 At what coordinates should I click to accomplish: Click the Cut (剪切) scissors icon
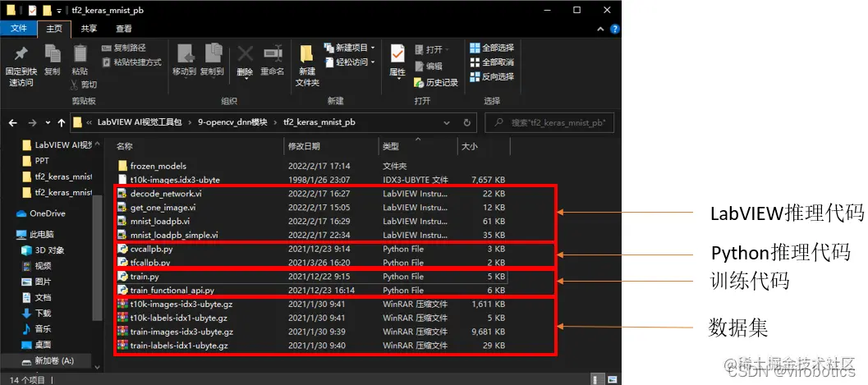tap(74, 85)
